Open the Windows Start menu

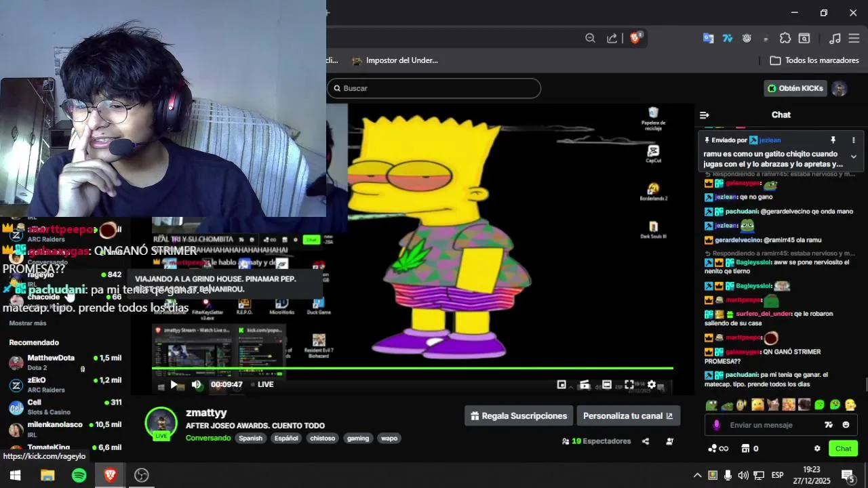15,475
